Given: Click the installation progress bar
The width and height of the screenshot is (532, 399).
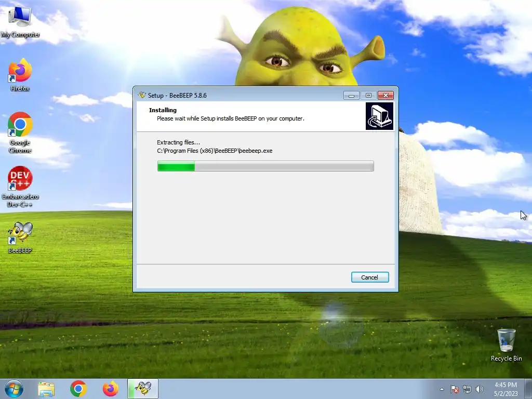Looking at the screenshot, I should [265, 166].
